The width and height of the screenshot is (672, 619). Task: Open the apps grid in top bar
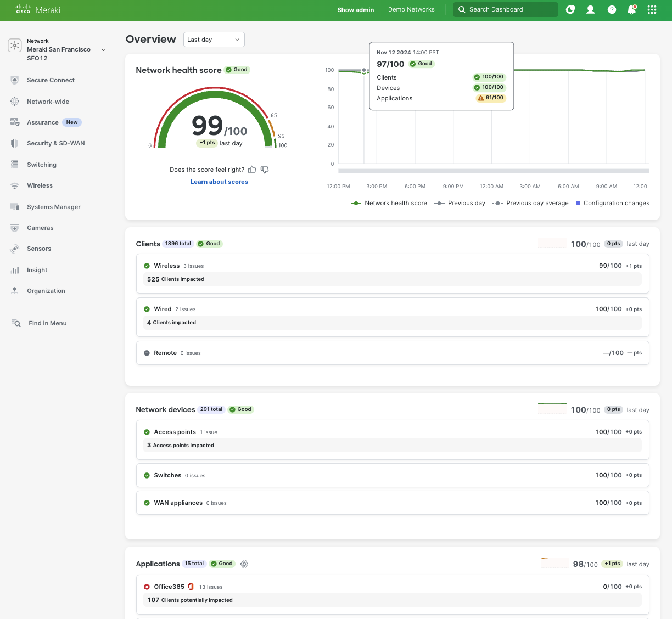click(x=652, y=9)
